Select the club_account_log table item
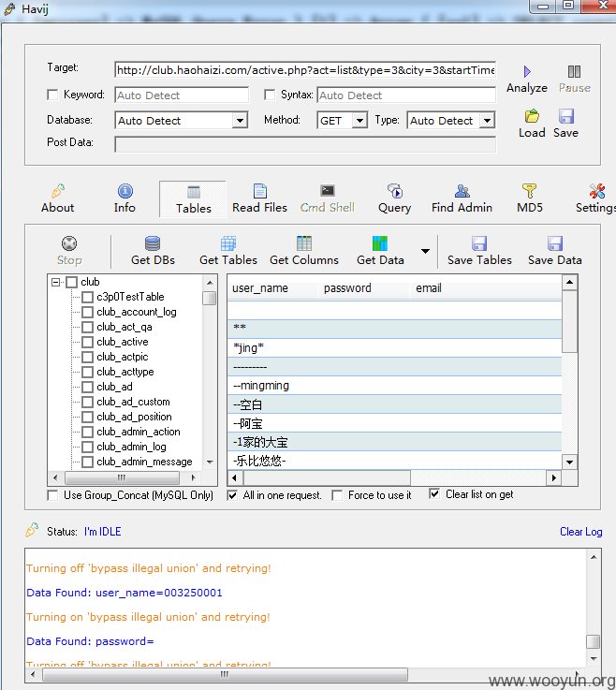The height and width of the screenshot is (690, 616). point(137,312)
